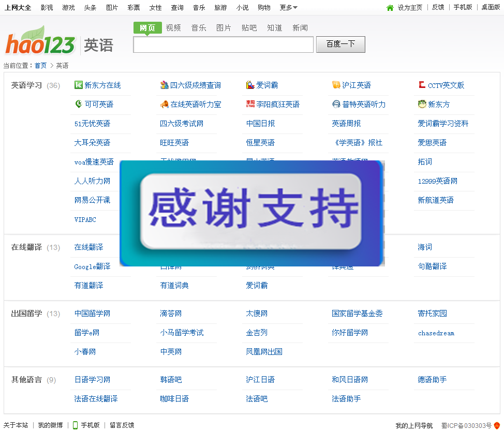
Task: Switch to the 知道 search tab
Action: pos(274,28)
